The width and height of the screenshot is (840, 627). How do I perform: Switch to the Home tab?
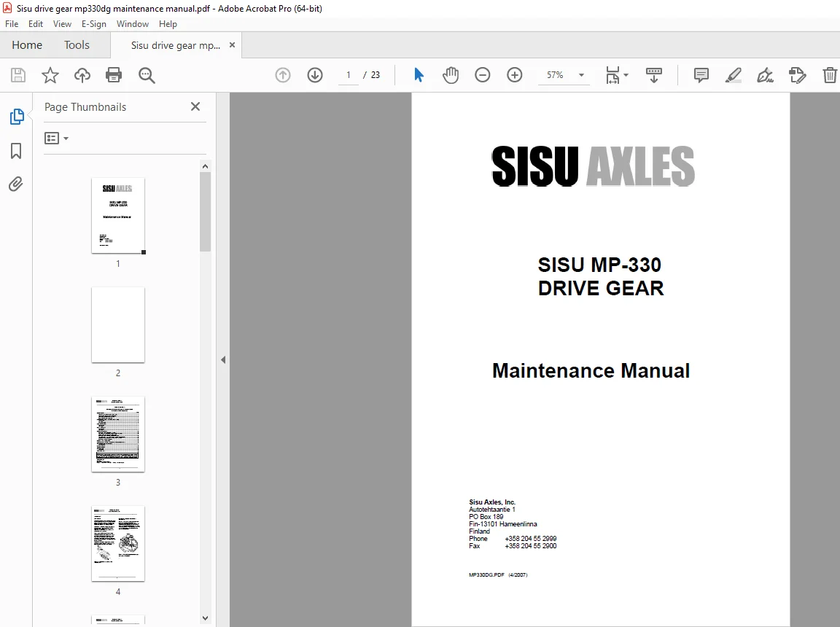click(x=27, y=45)
